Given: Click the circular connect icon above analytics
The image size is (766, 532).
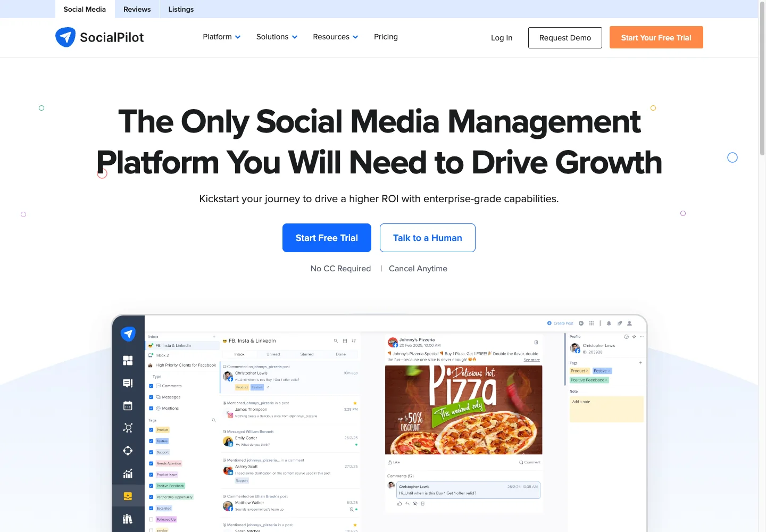Looking at the screenshot, I should coord(128,451).
